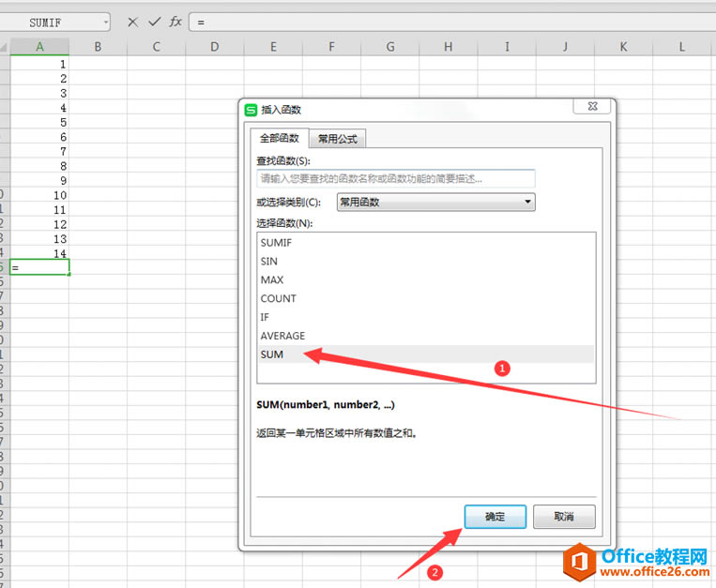Click in the formula bar input

(x=452, y=22)
